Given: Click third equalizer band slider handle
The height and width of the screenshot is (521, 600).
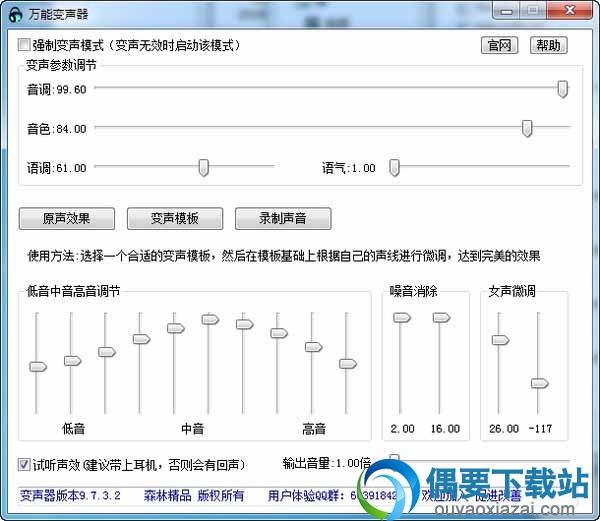Looking at the screenshot, I should (x=107, y=352).
